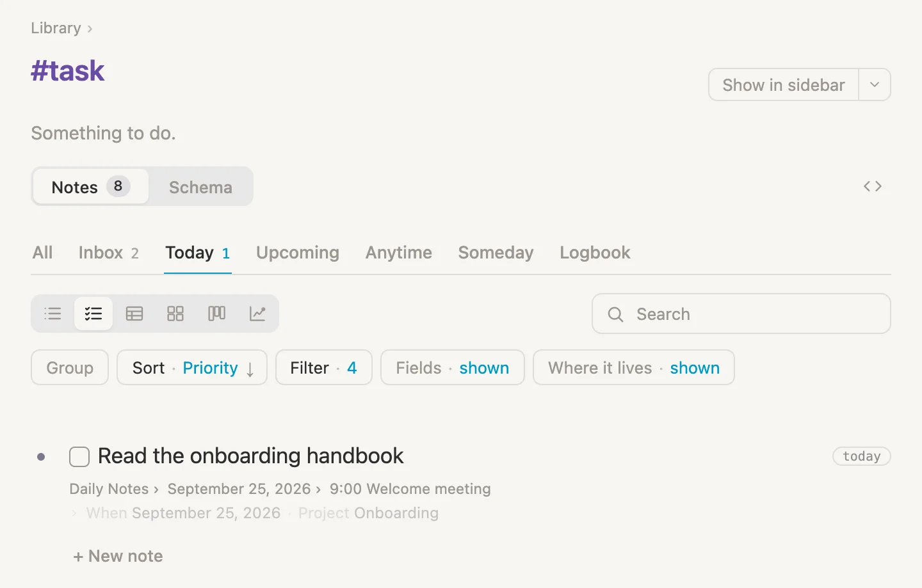
Task: Switch to plain list view icon
Action: coord(53,314)
